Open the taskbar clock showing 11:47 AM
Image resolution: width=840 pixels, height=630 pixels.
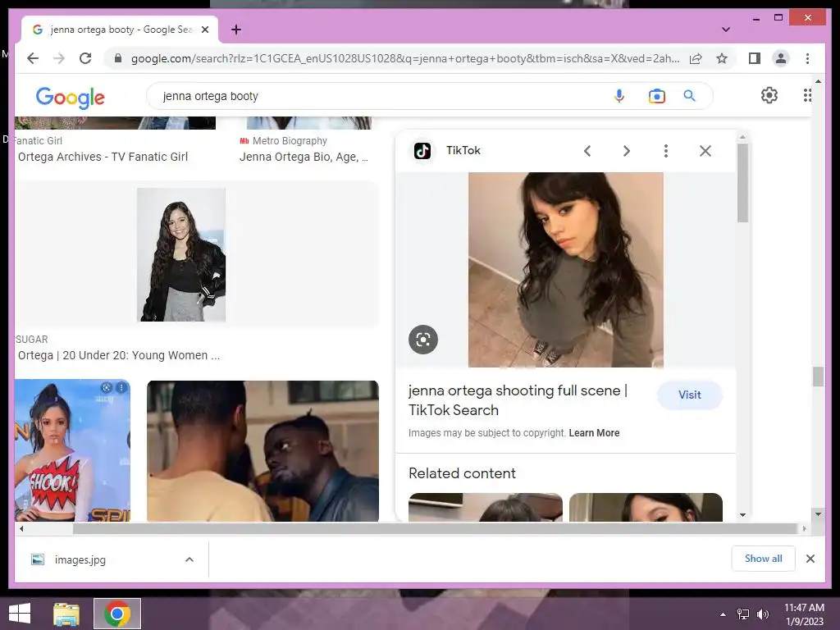[804, 614]
